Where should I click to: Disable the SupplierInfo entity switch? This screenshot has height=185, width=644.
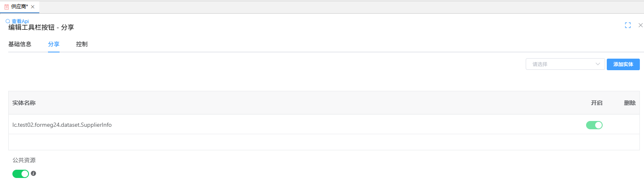(594, 125)
